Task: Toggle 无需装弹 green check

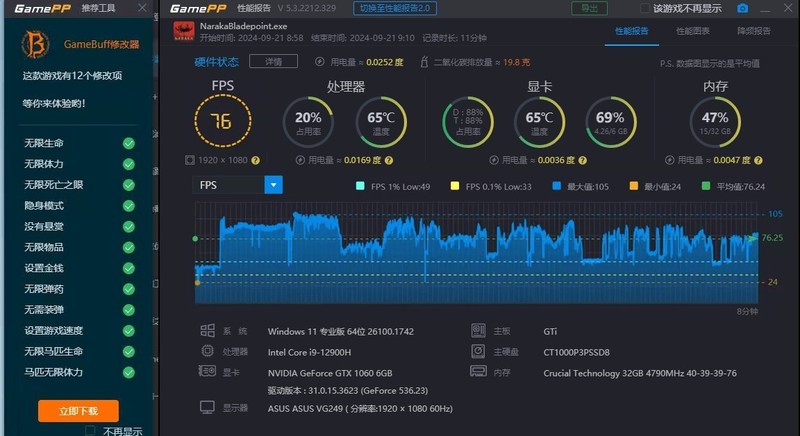Action: [129, 310]
